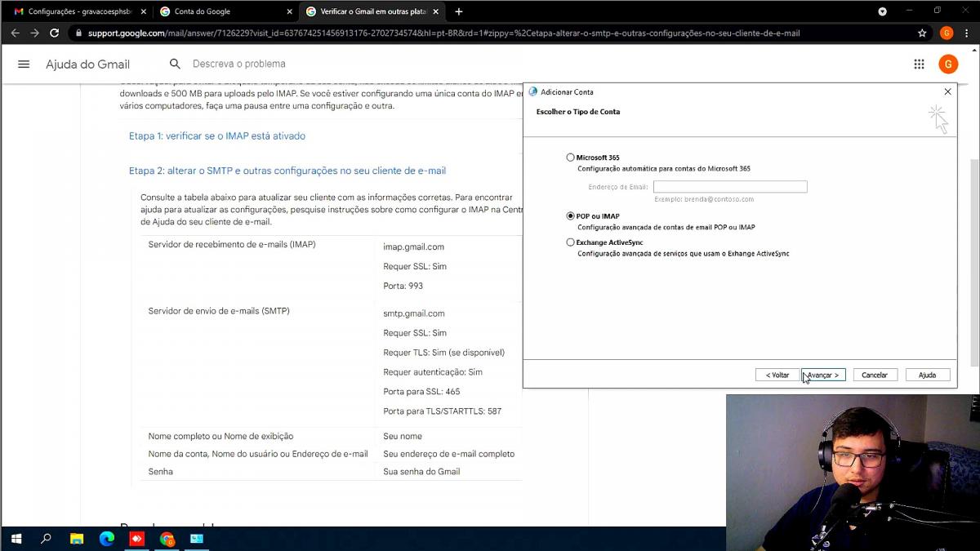Click the 'Senha' row label
The height and width of the screenshot is (551, 980).
coord(161,472)
